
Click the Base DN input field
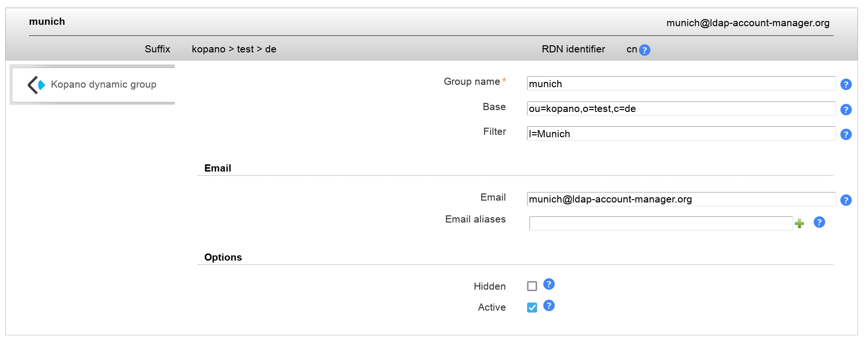(x=680, y=109)
